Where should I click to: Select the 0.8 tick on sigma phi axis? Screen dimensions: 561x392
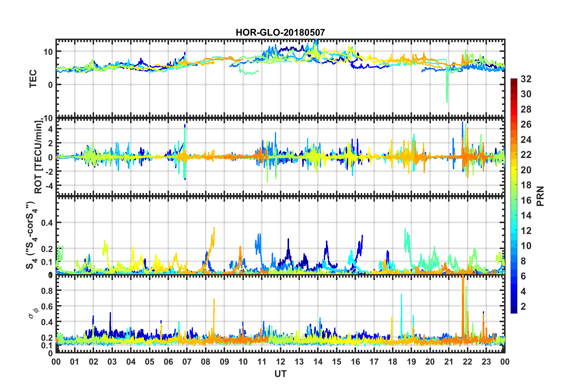[47, 291]
